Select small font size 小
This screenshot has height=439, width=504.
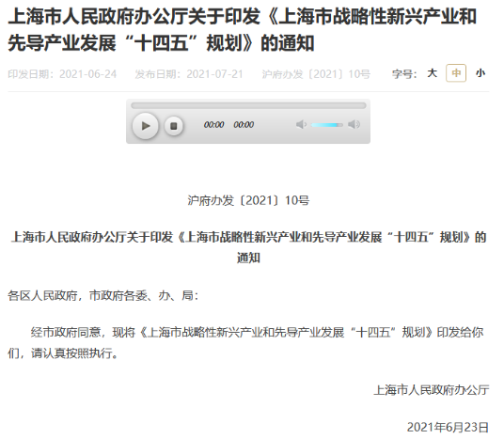tap(480, 73)
